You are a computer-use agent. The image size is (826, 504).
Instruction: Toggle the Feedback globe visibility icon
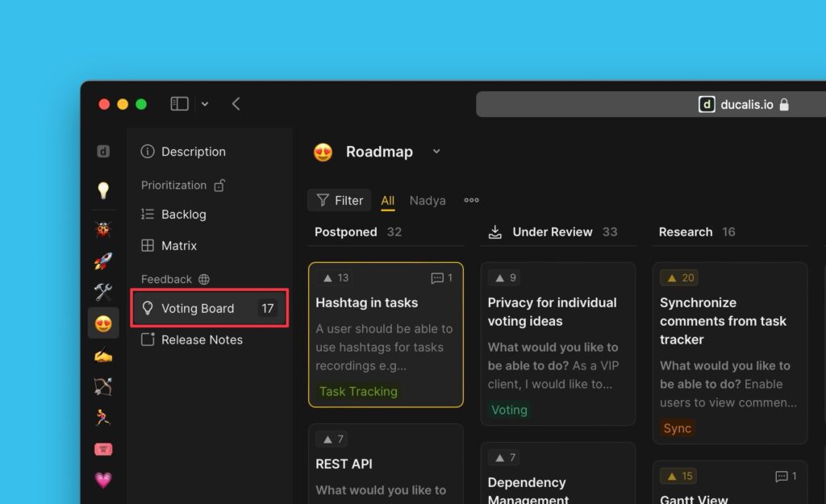click(204, 280)
